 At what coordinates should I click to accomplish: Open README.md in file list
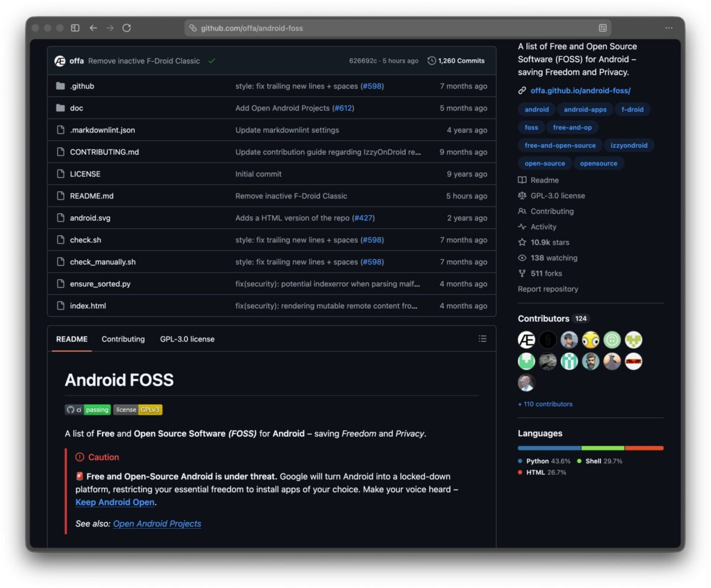[92, 196]
